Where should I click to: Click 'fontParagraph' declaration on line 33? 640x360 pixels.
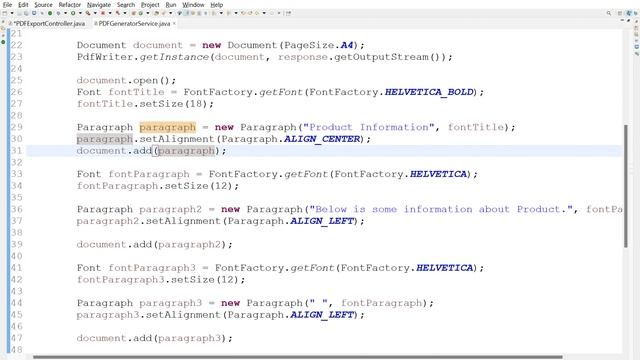pyautogui.click(x=149, y=174)
